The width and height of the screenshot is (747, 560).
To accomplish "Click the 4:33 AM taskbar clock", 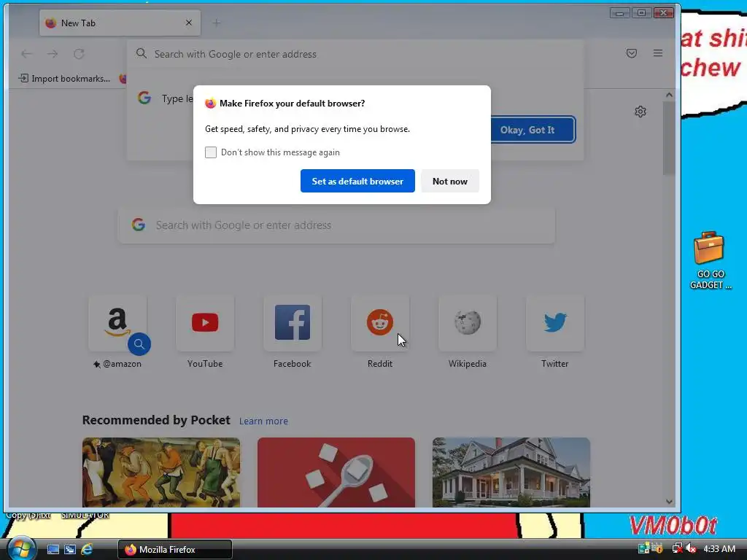I will click(x=719, y=548).
